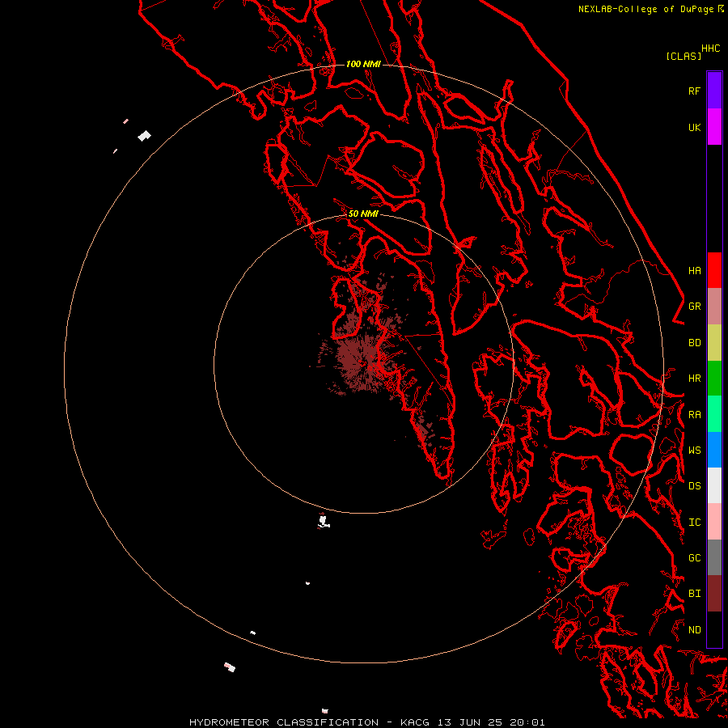Click the HA red legend swatch
Viewport: 728px width, 728px height.
(x=714, y=270)
